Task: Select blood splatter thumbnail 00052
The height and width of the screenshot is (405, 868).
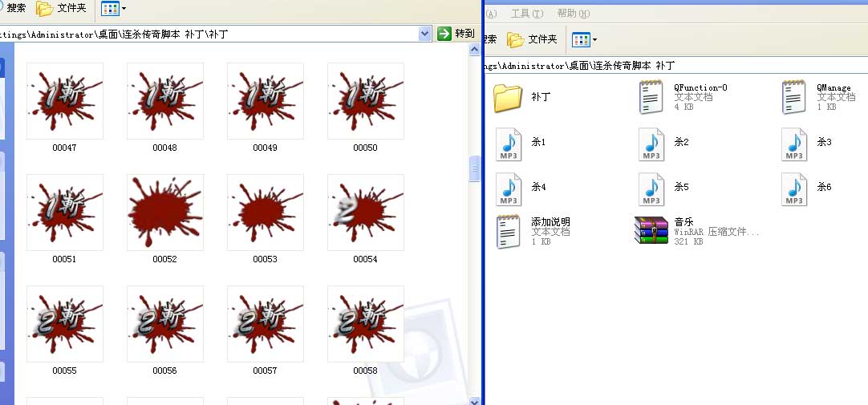Action: (165, 213)
